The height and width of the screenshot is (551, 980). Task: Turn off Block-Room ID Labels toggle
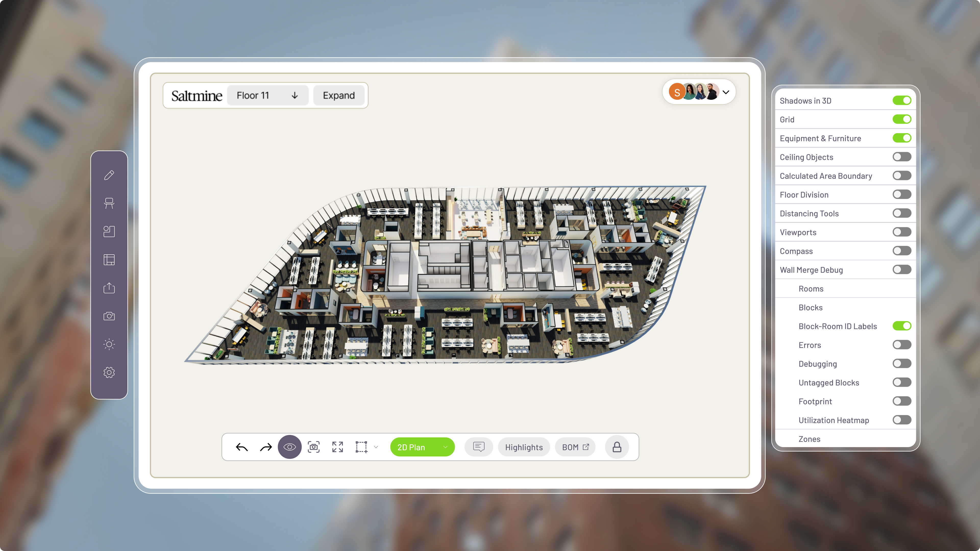902,326
